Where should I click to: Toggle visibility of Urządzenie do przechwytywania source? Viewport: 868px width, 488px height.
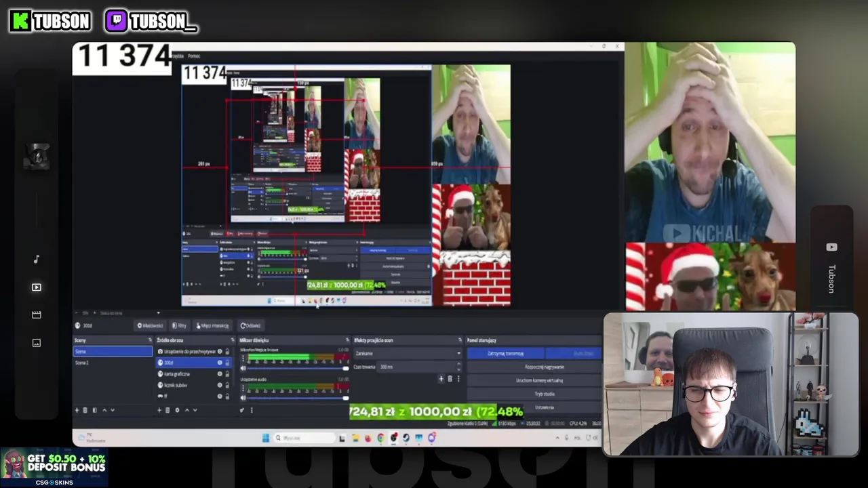[x=220, y=352]
